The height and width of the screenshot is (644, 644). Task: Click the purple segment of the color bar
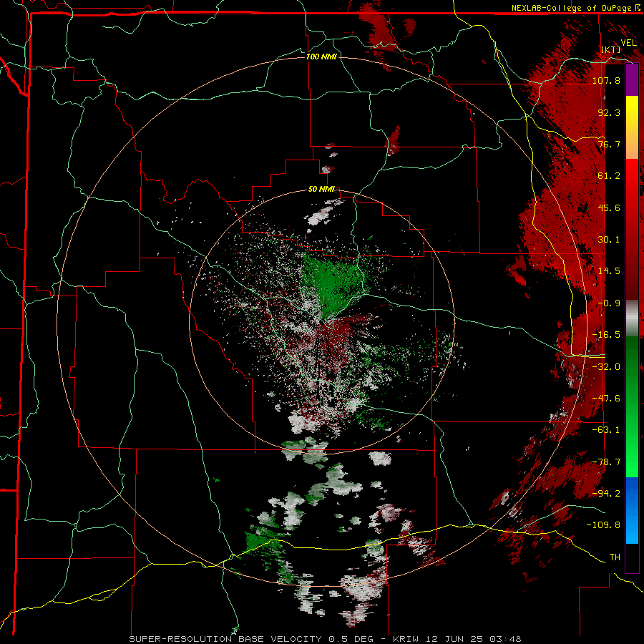(632, 80)
